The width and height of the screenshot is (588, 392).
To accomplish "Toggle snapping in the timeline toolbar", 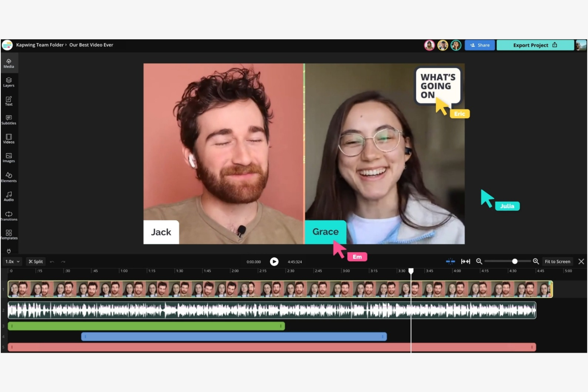I will coord(451,261).
